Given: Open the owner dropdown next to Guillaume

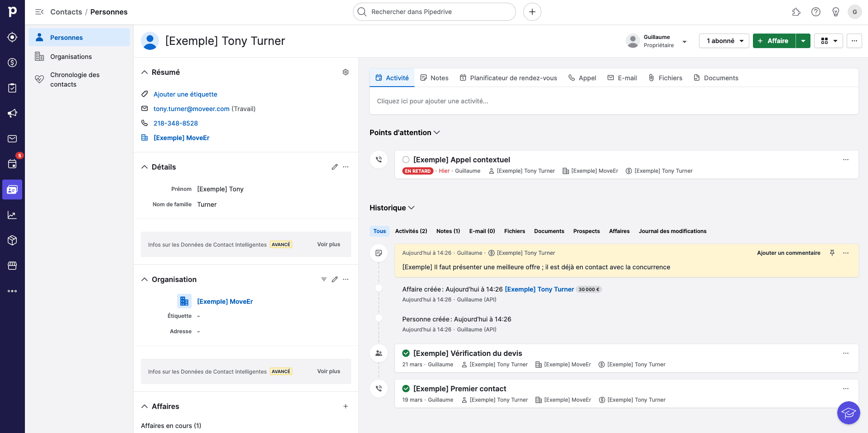Looking at the screenshot, I should 685,41.
